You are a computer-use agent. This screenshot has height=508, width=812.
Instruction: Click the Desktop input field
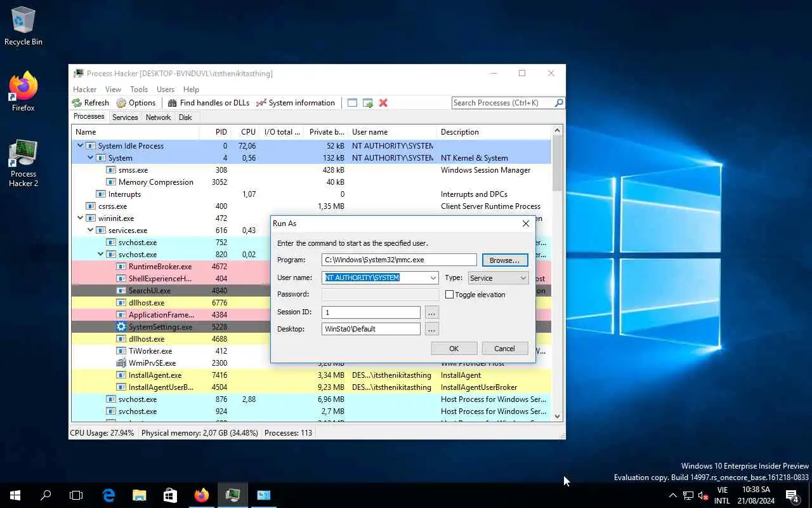point(371,329)
